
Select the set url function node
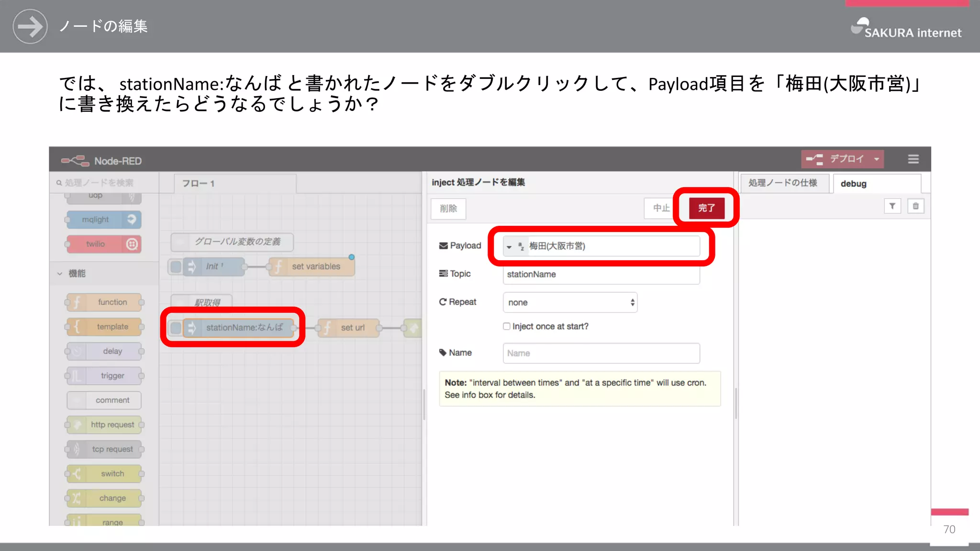click(349, 328)
